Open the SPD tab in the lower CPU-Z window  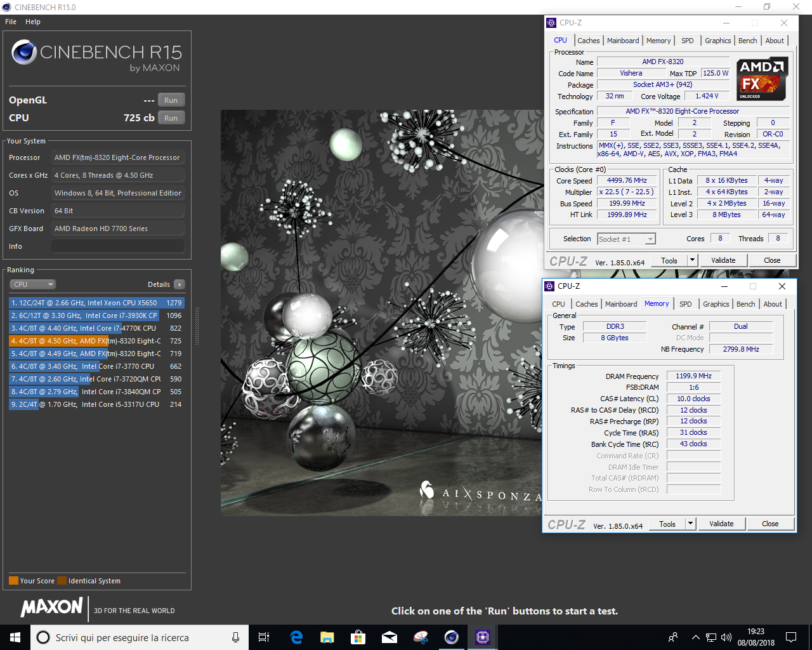686,304
